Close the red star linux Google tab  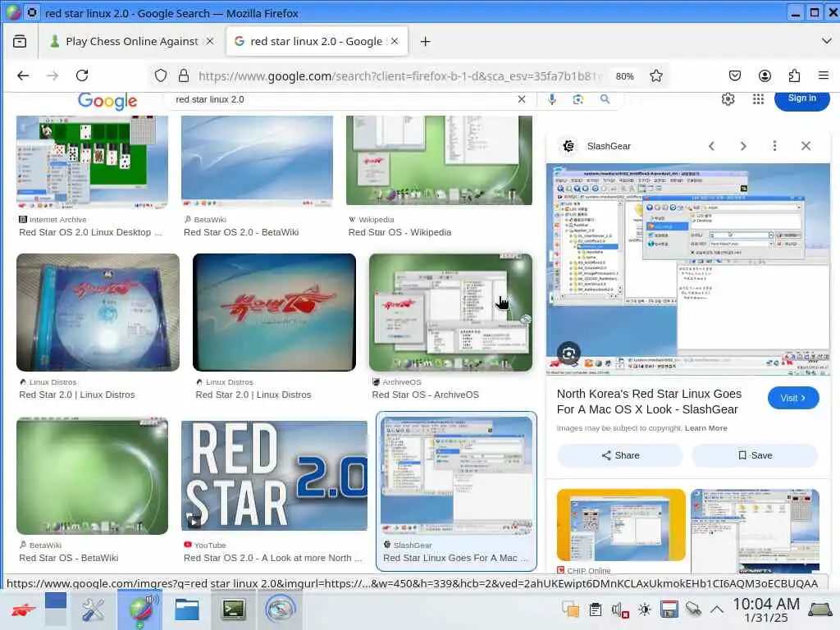coord(395,41)
